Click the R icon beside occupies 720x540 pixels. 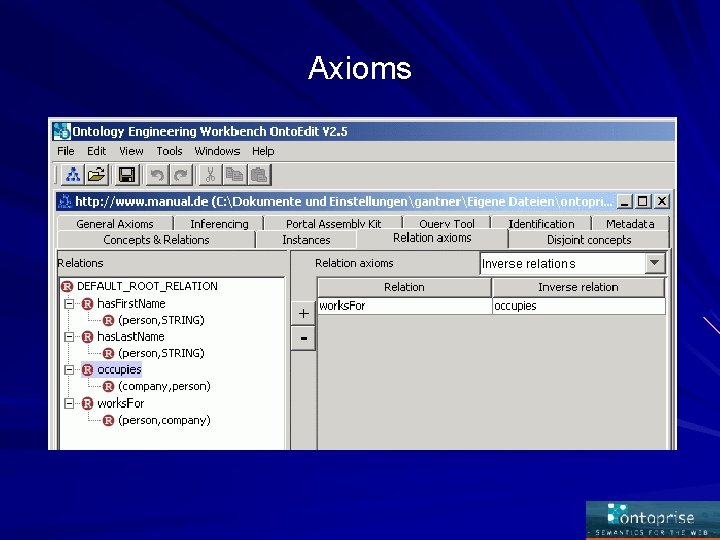click(87, 370)
